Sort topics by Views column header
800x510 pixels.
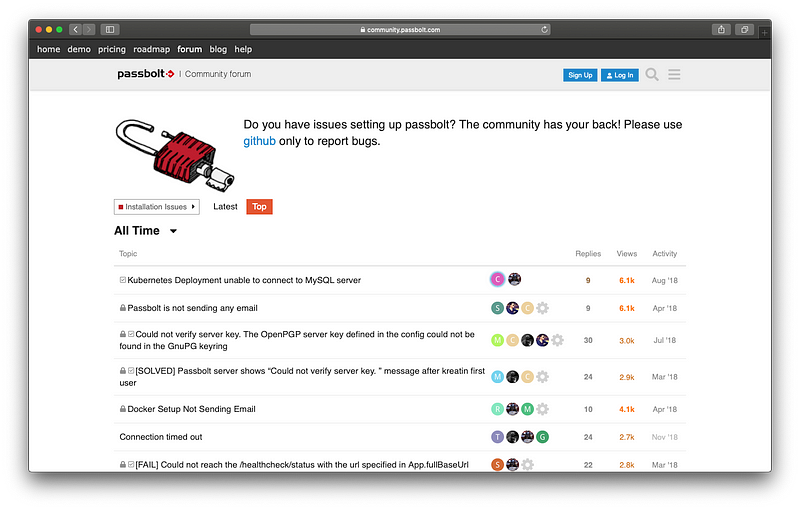[x=627, y=253]
